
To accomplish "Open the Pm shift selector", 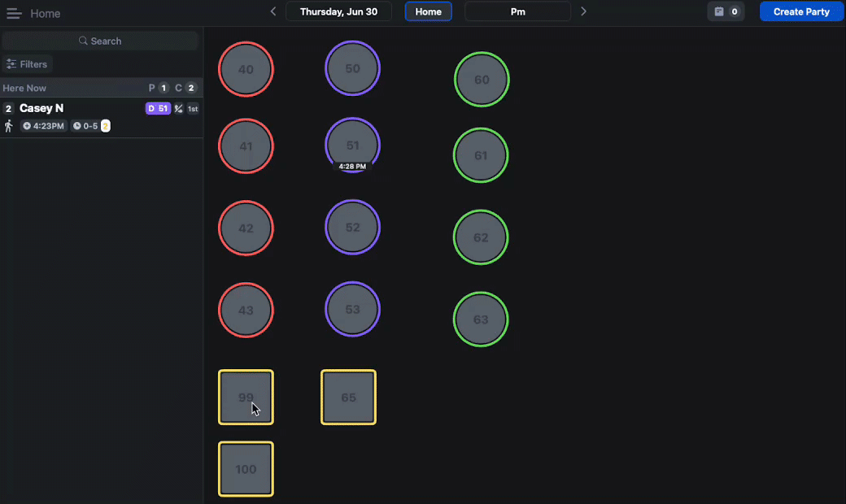I will pos(517,11).
